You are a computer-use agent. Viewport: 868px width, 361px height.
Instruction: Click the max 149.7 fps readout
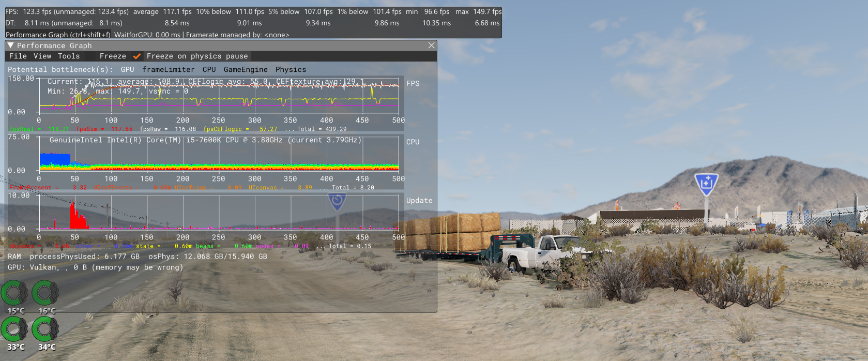479,11
